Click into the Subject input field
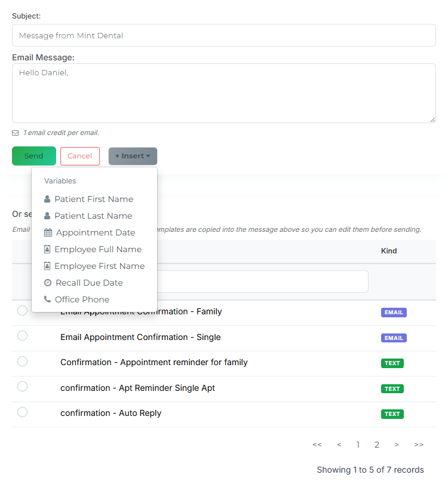 224,35
